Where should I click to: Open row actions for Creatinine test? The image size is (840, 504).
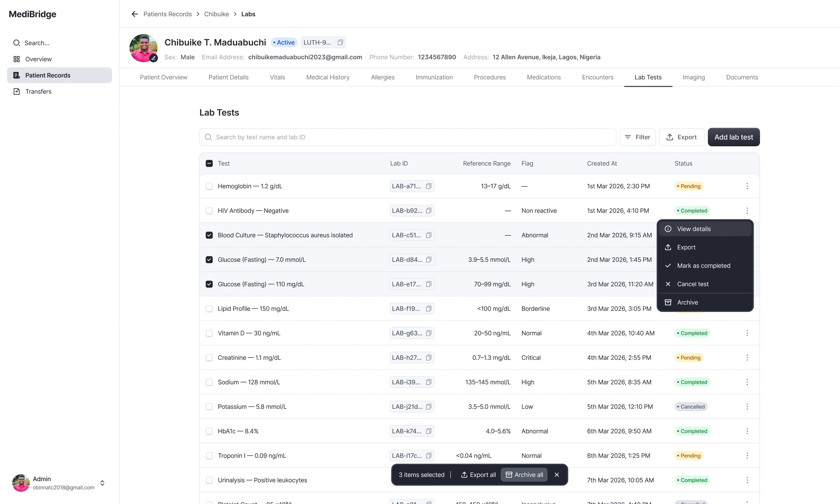pos(747,358)
